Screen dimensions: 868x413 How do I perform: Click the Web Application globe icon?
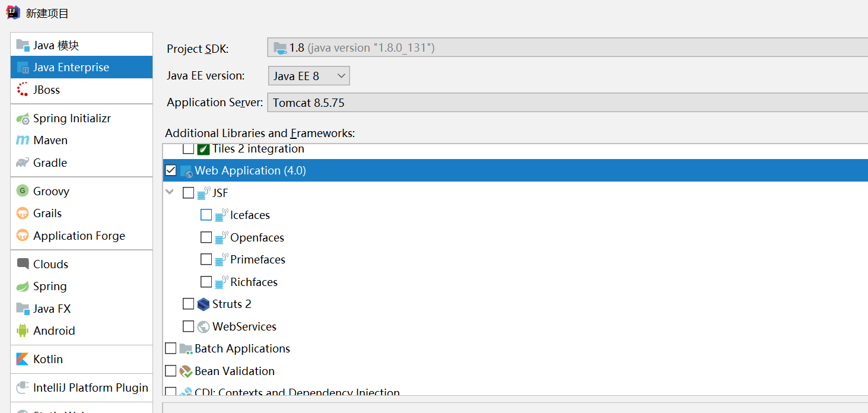pos(186,171)
